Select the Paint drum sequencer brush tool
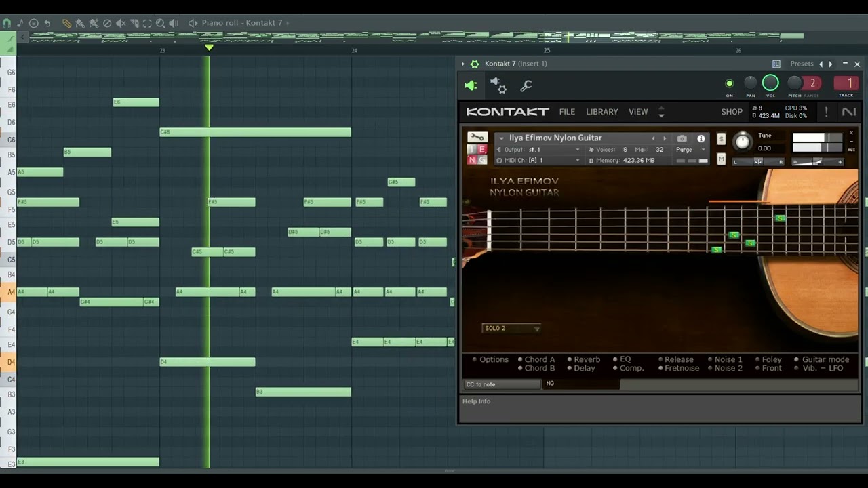 (94, 23)
